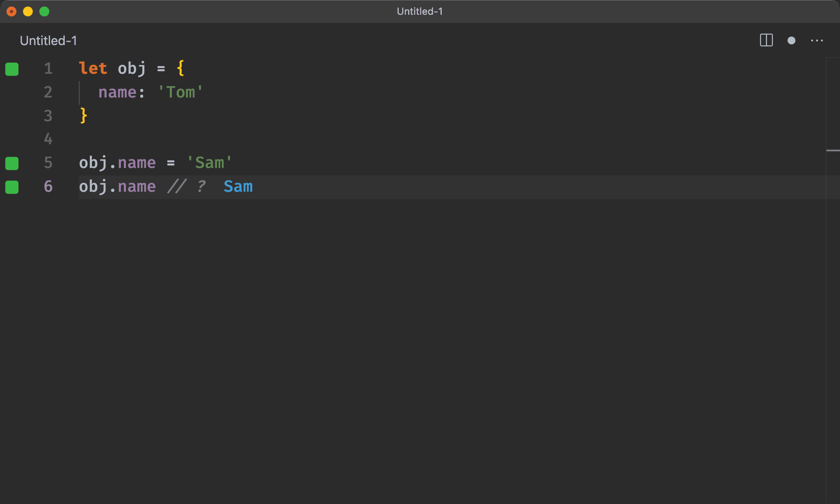Screen dimensions: 840x504
Task: Click the unsaved changes dot indicator
Action: [x=791, y=41]
